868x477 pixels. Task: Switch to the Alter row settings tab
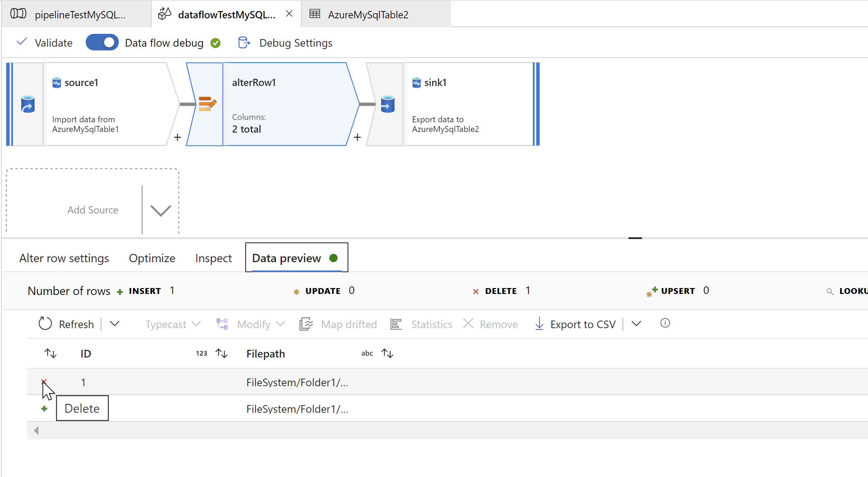tap(64, 258)
